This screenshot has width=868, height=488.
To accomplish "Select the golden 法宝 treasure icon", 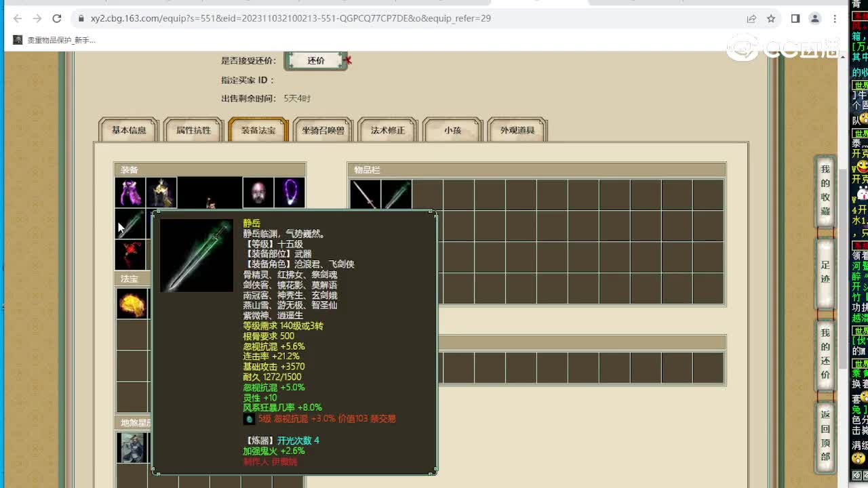I will pyautogui.click(x=132, y=303).
